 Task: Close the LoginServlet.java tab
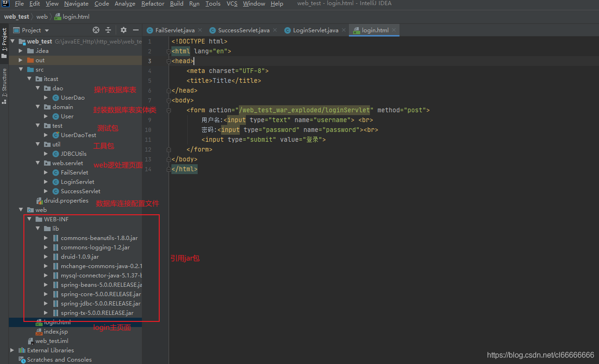point(344,30)
